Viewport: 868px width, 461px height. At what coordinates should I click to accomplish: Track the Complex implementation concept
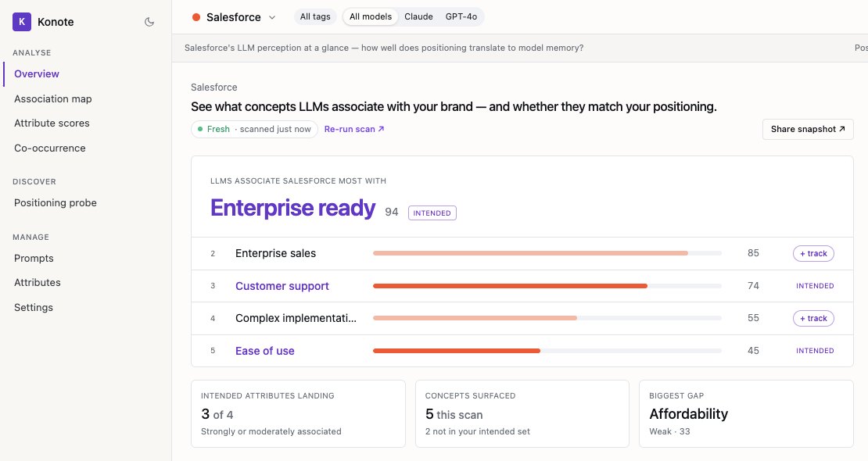[x=813, y=318]
